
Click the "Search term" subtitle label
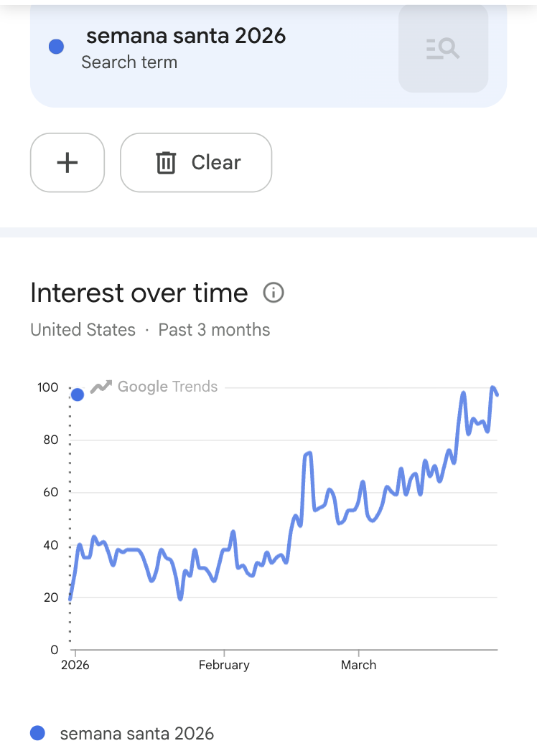[129, 62]
